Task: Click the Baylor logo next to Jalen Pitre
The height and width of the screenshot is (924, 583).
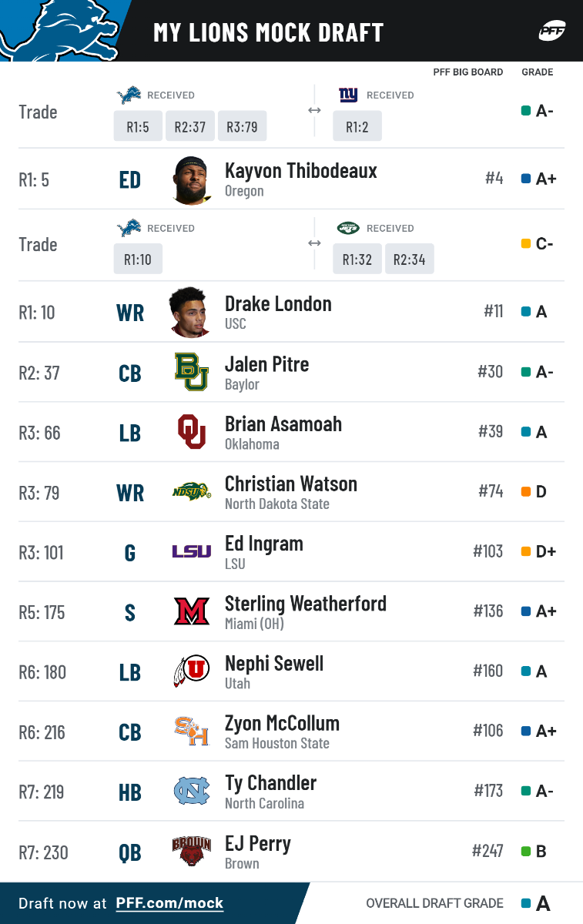Action: [191, 373]
